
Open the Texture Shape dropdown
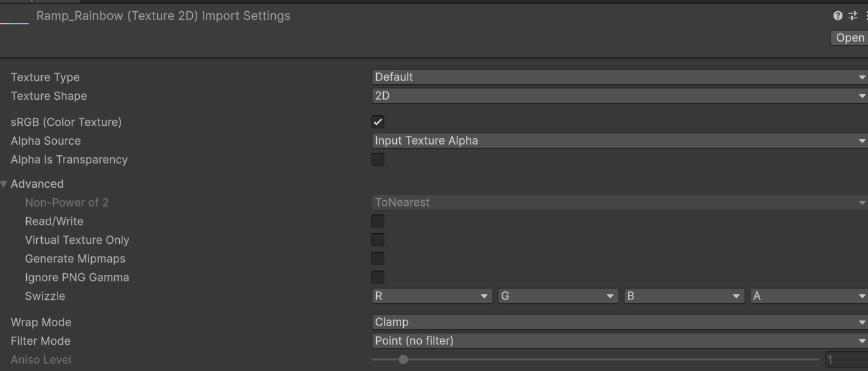619,96
